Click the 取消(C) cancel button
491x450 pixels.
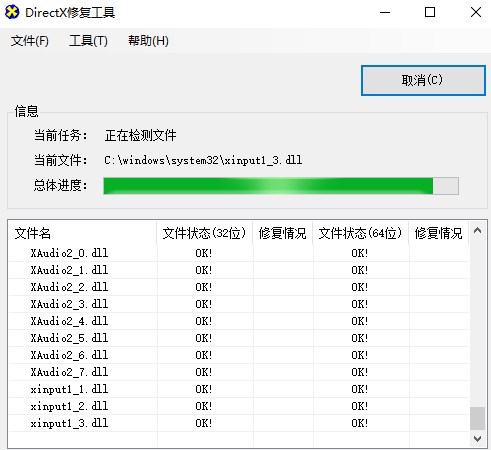[x=423, y=80]
